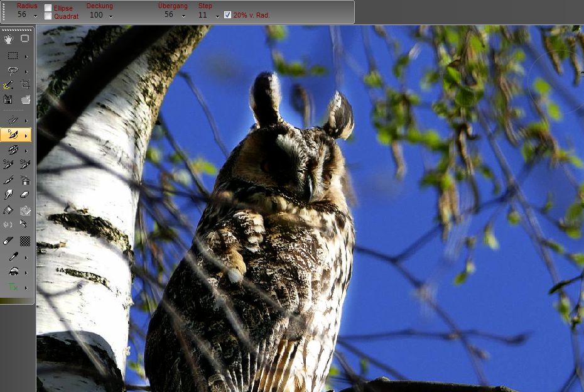This screenshot has width=584, height=392.
Task: Click the floppy disk save icon
Action: [x=8, y=99]
